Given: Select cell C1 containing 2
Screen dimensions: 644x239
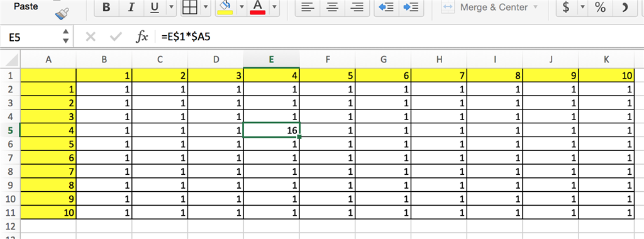Looking at the screenshot, I should [x=160, y=75].
